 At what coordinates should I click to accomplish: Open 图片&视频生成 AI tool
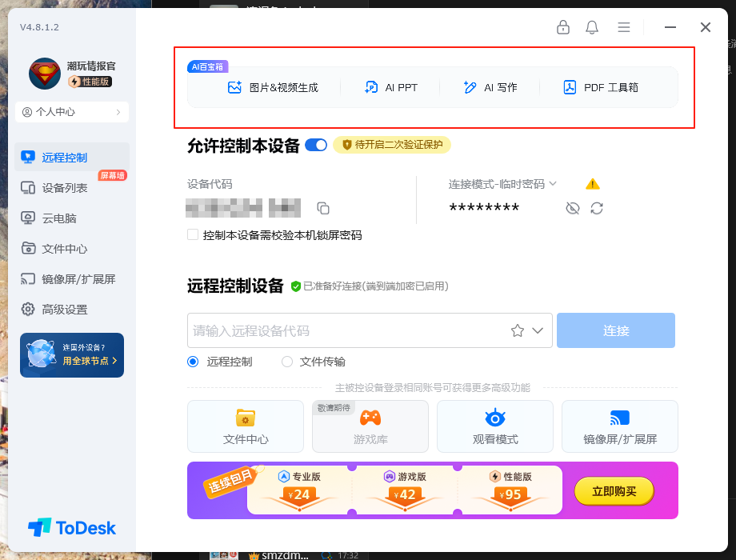click(x=273, y=87)
